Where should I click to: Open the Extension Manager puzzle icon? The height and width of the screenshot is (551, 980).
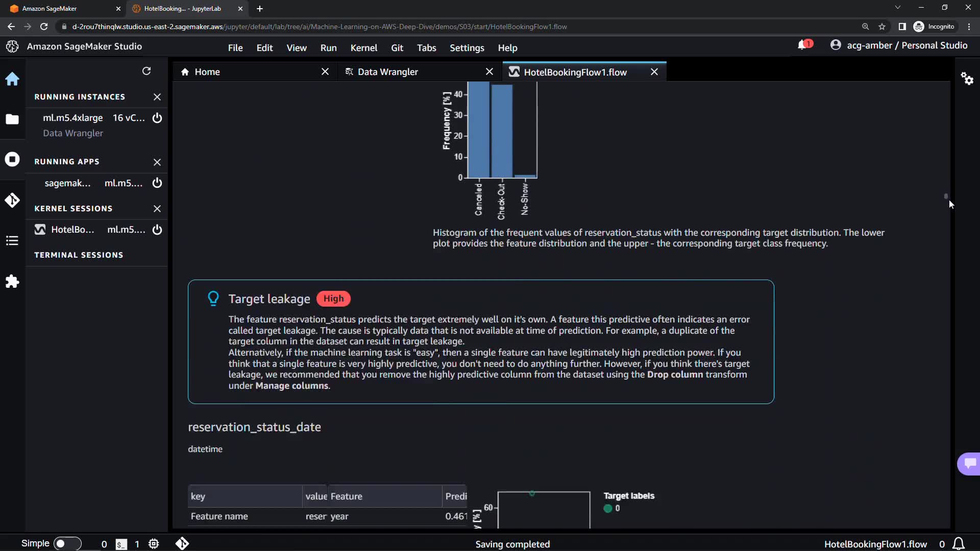coord(12,282)
